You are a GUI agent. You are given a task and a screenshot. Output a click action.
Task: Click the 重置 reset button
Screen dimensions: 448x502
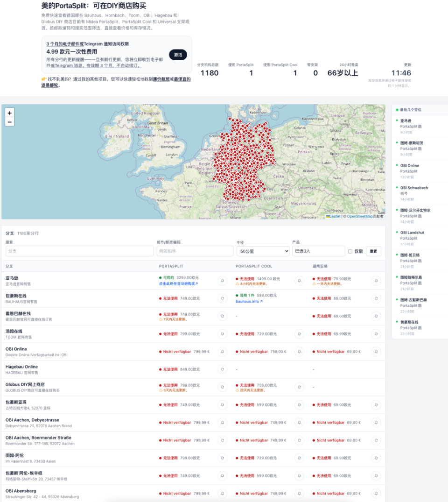[373, 251]
